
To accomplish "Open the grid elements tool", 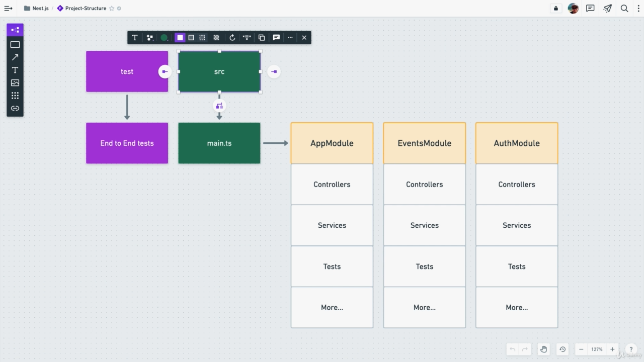I will click(x=15, y=96).
